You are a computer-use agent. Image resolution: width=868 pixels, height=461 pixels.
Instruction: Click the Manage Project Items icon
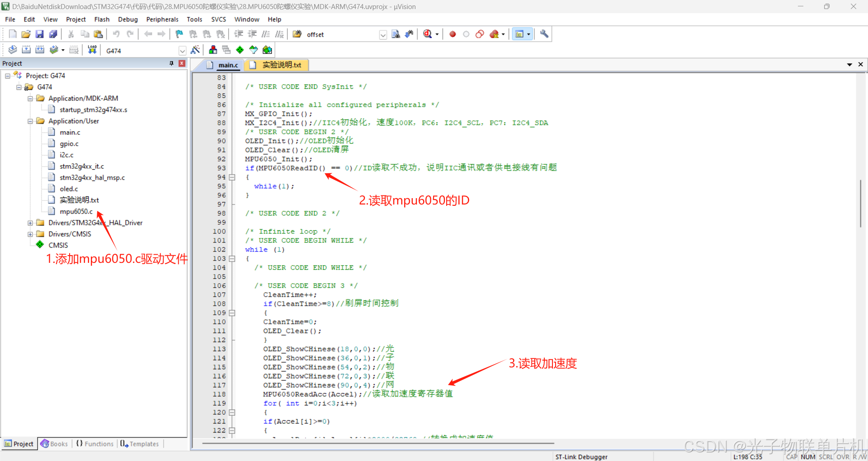point(213,50)
